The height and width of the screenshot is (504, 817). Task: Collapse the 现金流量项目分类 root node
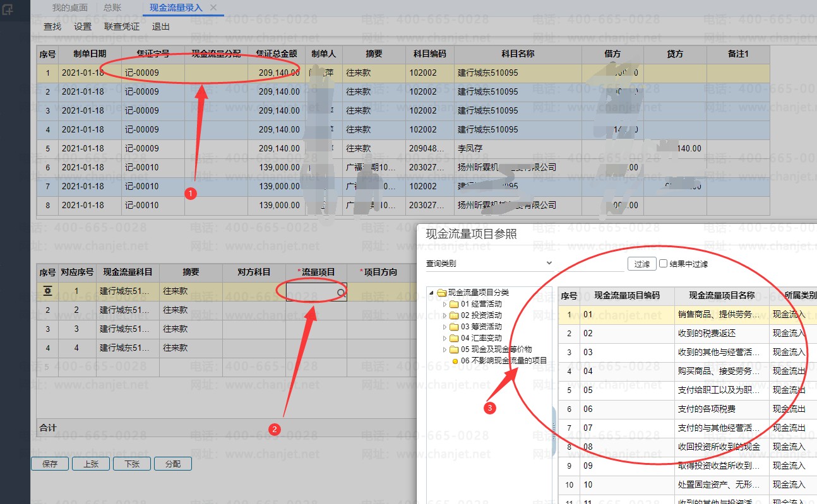point(432,293)
